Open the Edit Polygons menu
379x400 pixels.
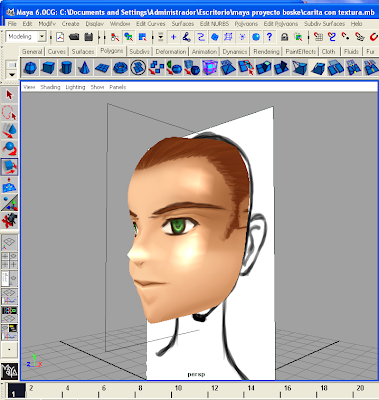pos(281,24)
